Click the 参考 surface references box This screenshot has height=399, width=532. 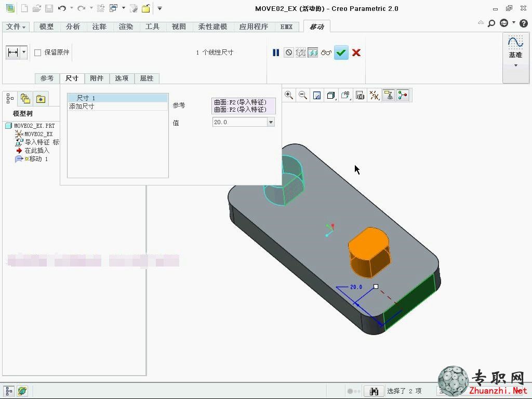click(x=244, y=106)
